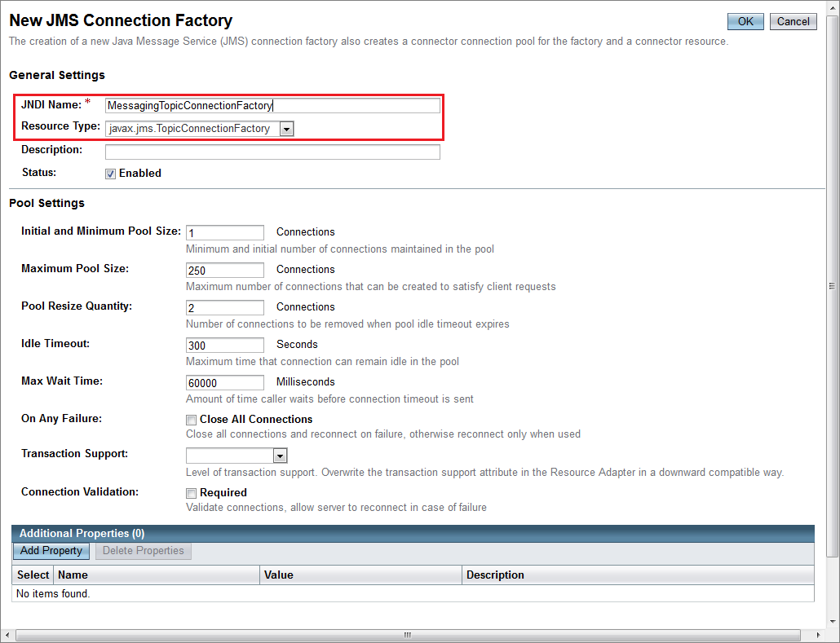Click the Description column header in properties table

[638, 575]
